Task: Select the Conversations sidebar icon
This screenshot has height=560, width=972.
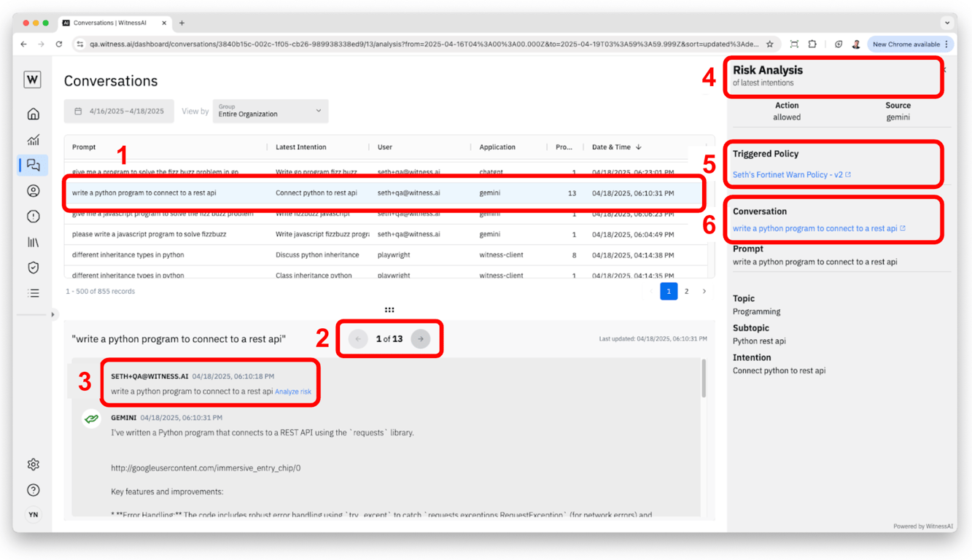Action: coord(33,165)
